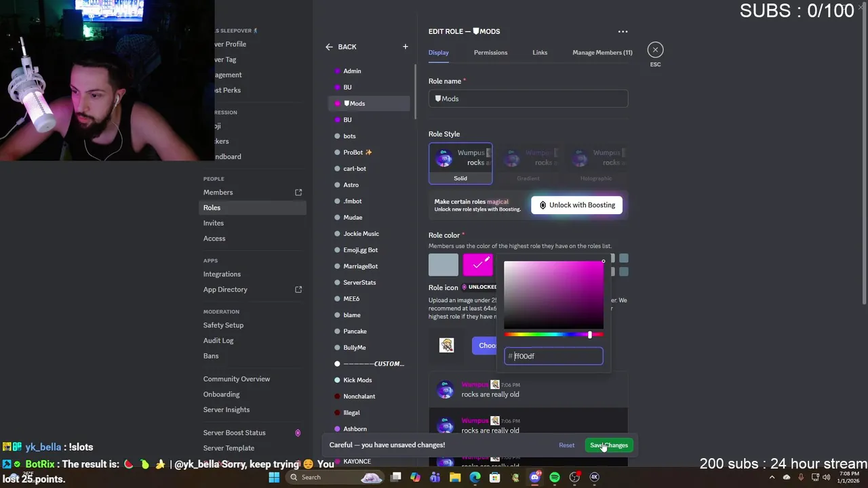This screenshot has height=488, width=868.
Task: Open File Explorer from the taskbar
Action: click(455, 477)
